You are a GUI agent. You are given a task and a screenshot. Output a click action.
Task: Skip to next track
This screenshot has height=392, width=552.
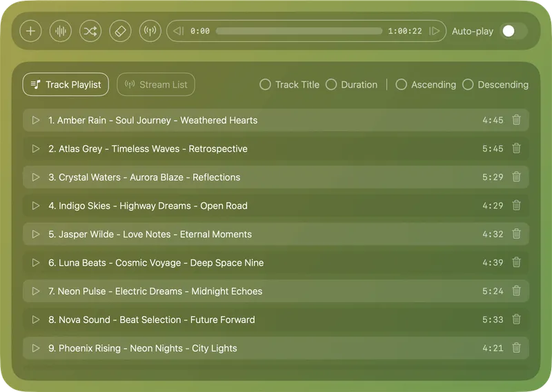coord(435,31)
